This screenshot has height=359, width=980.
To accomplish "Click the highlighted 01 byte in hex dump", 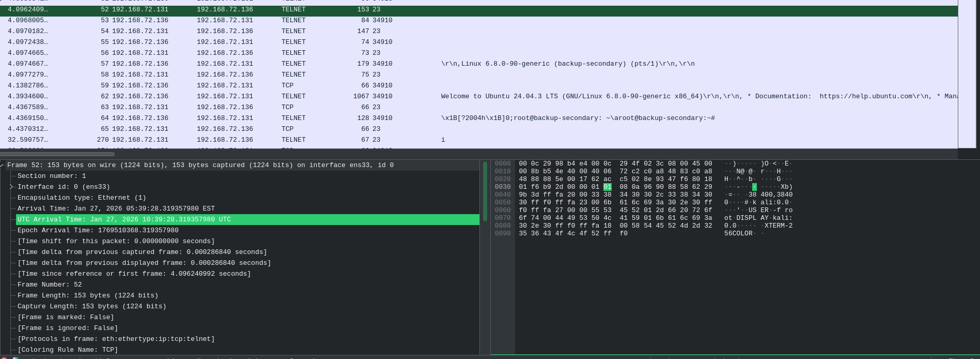I will click(608, 187).
